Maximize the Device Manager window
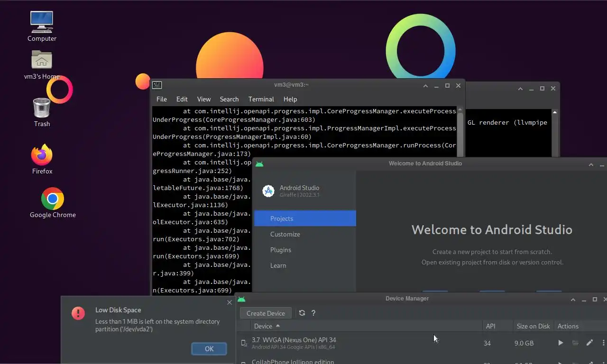 [595, 300]
